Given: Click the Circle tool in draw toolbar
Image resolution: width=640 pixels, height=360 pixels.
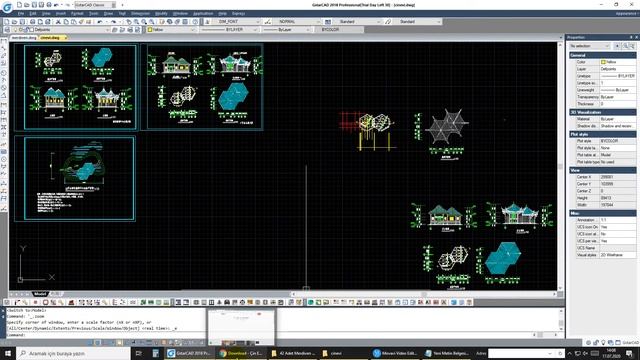Looking at the screenshot, I should click(4, 73).
